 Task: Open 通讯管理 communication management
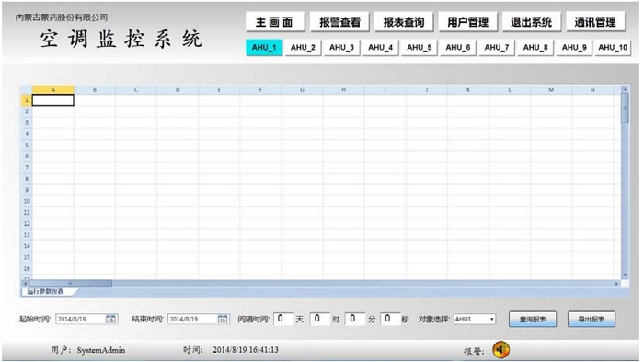tap(595, 22)
